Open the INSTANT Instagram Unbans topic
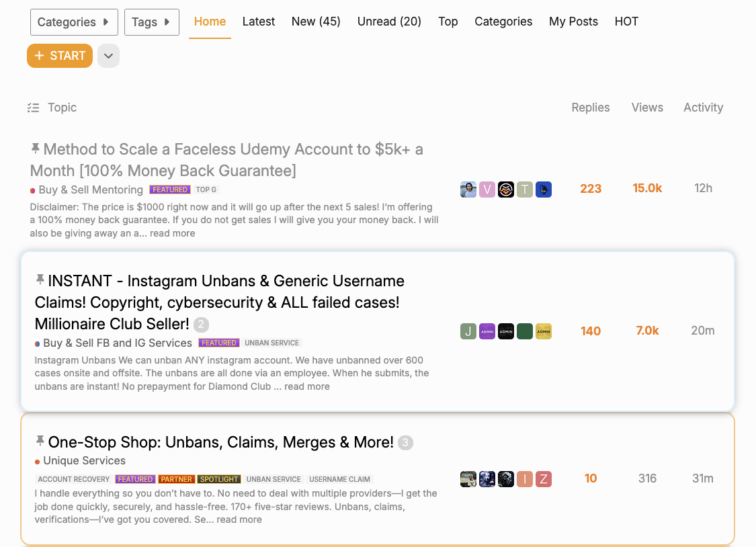The image size is (756, 547). pos(219,302)
